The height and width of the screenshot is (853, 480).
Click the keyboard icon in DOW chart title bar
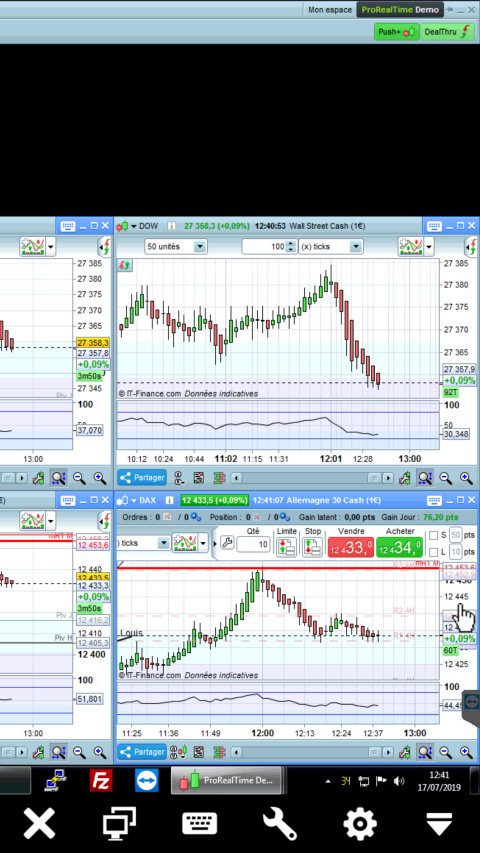click(434, 226)
